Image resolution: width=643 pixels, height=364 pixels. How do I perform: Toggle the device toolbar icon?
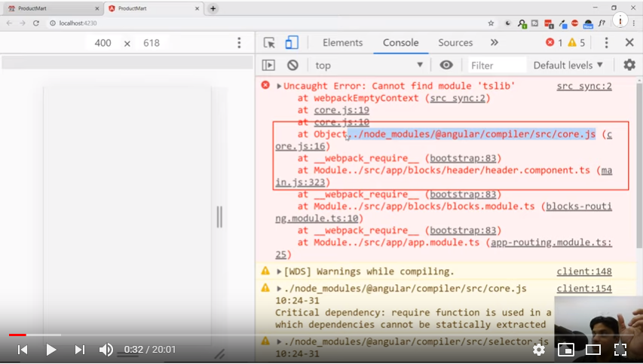point(292,43)
